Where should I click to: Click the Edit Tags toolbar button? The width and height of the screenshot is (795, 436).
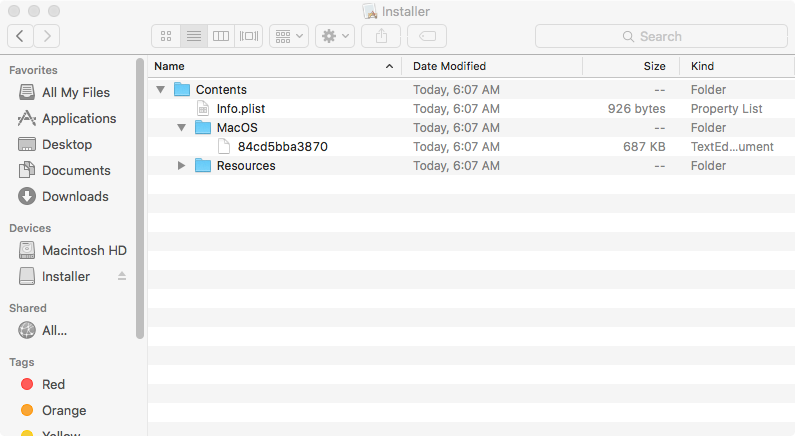(x=427, y=36)
